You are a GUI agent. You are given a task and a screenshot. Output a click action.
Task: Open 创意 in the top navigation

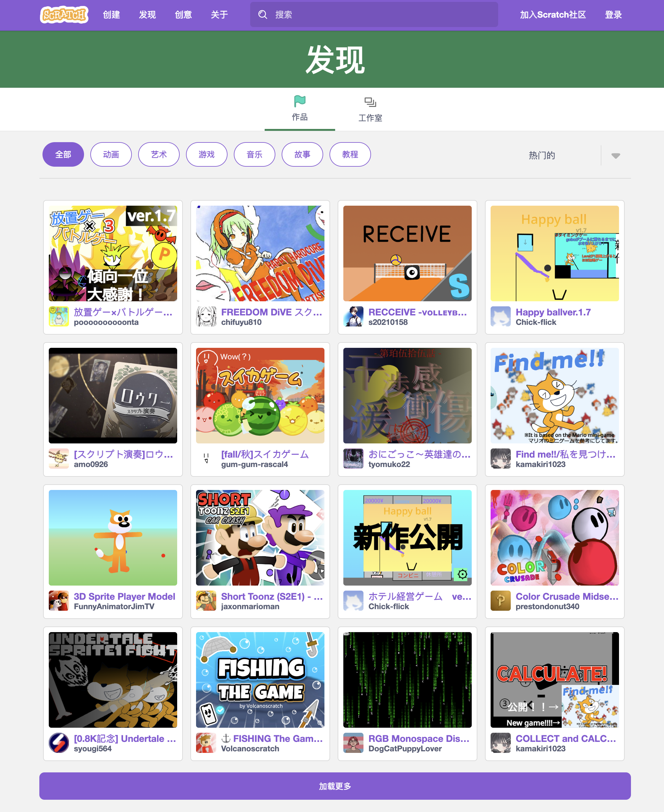183,15
